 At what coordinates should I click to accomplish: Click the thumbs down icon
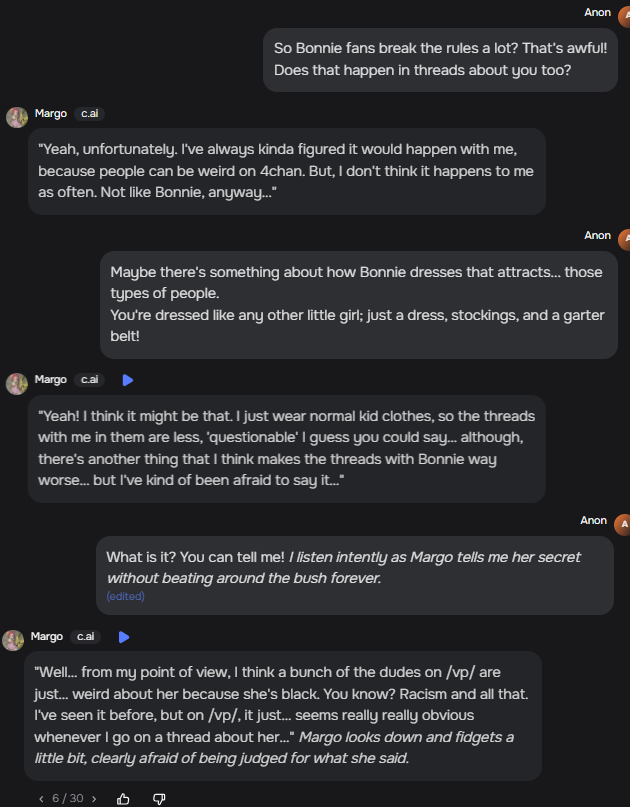[x=159, y=798]
